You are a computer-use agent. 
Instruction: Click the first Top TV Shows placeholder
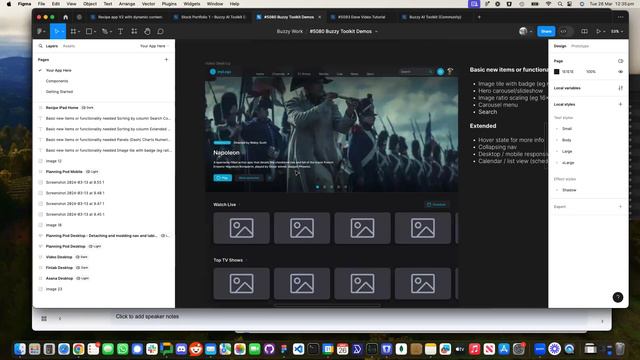241,284
